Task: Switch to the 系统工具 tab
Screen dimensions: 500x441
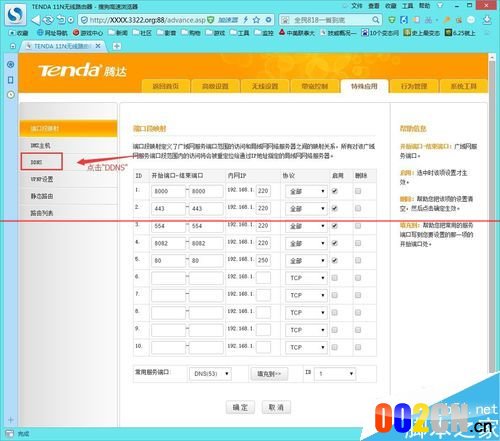Action: (464, 86)
